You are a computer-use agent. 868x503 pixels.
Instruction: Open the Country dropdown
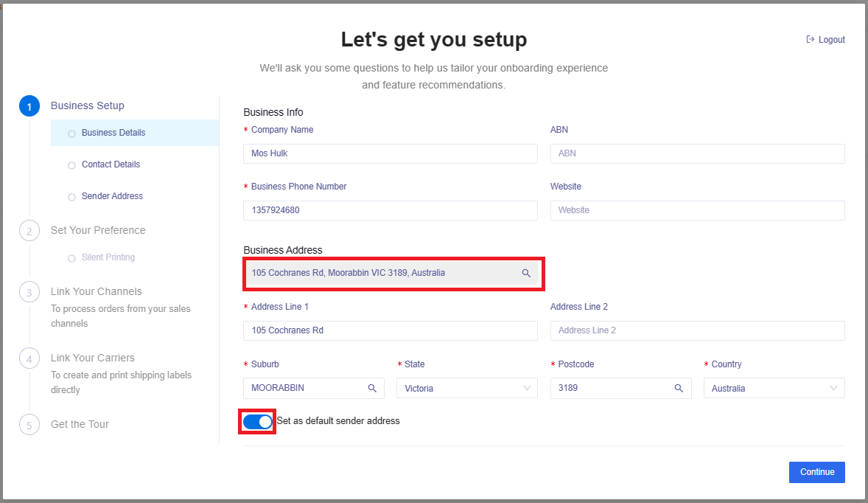click(x=774, y=388)
